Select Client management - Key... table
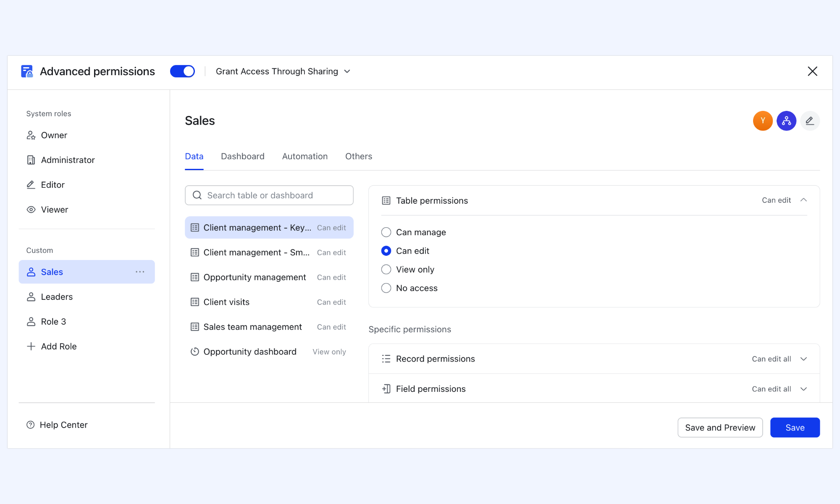 point(269,228)
